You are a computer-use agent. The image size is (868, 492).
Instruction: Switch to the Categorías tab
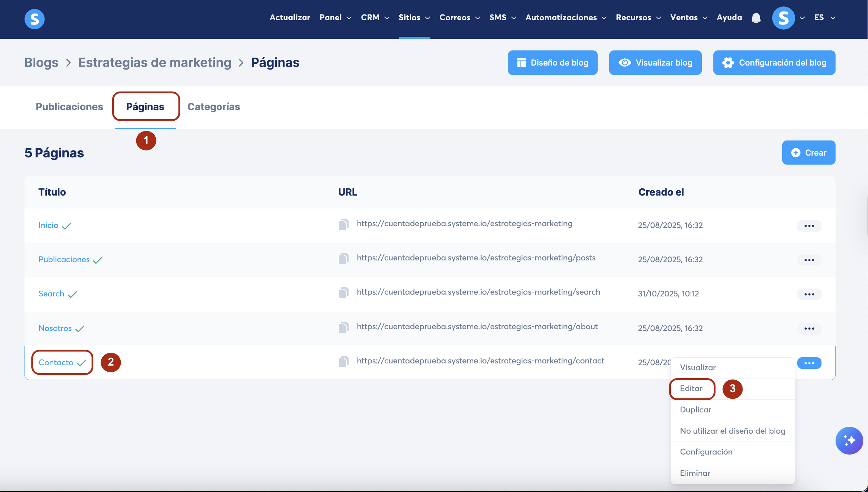(x=213, y=107)
